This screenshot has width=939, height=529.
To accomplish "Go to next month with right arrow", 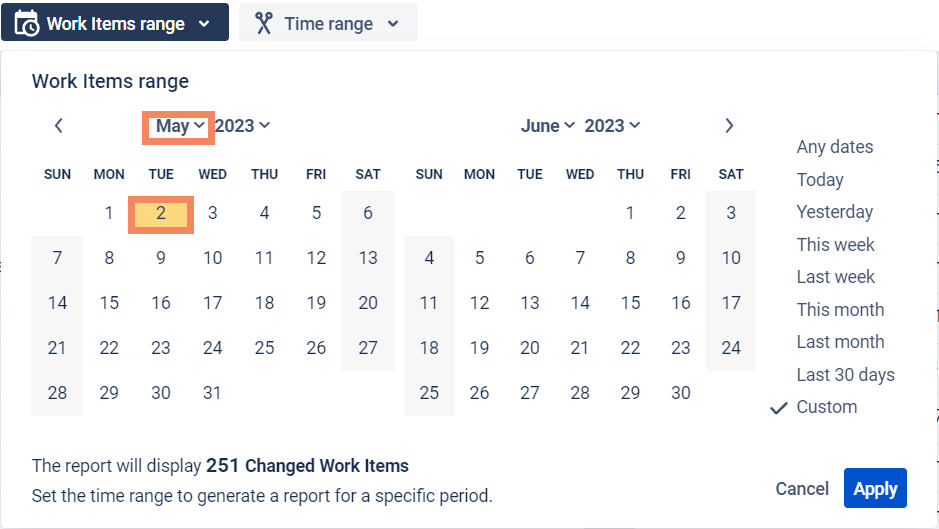I will click(x=729, y=126).
